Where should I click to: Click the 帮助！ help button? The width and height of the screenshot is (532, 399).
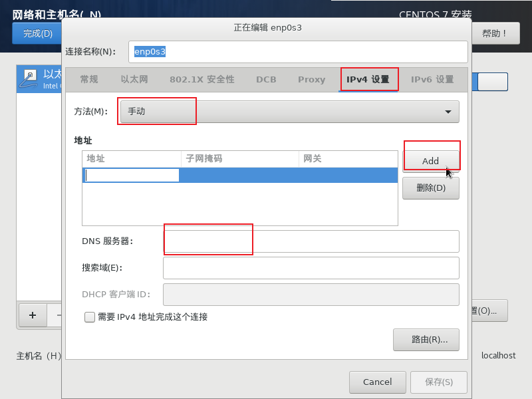(x=495, y=33)
